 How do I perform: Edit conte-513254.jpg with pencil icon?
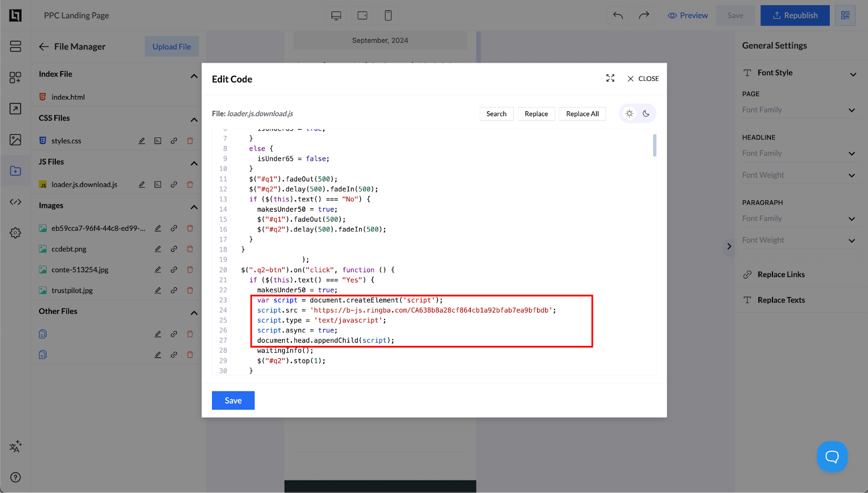click(158, 270)
